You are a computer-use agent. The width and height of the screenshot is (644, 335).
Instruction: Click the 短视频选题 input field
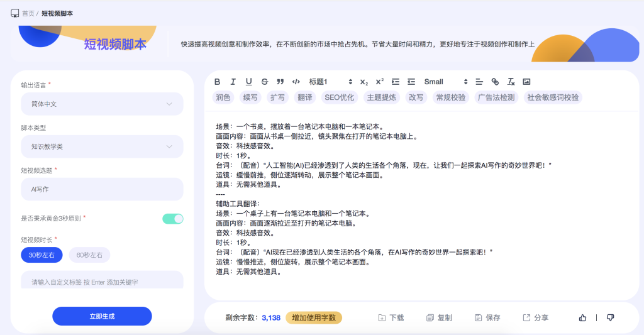point(102,189)
